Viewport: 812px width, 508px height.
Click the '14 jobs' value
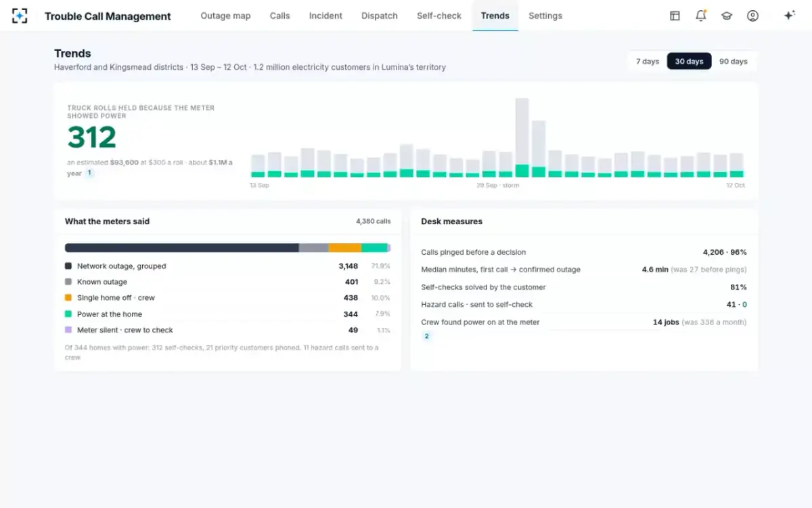pos(666,322)
